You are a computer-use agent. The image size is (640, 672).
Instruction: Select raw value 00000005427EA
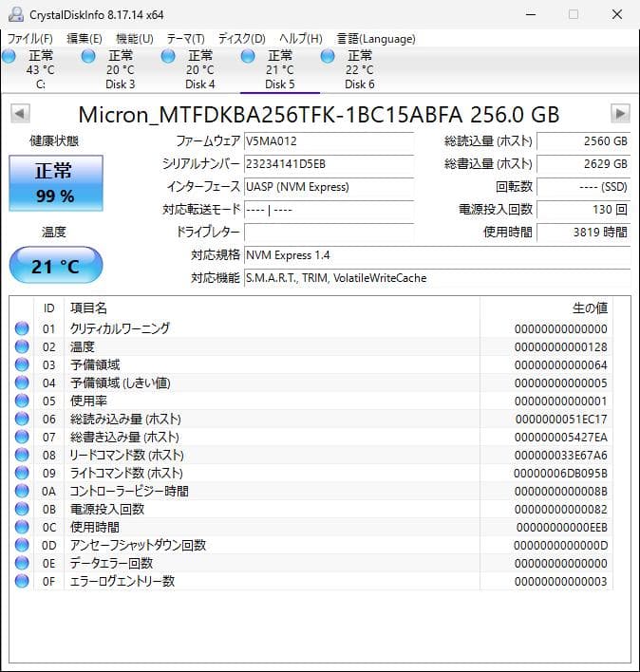click(x=560, y=437)
